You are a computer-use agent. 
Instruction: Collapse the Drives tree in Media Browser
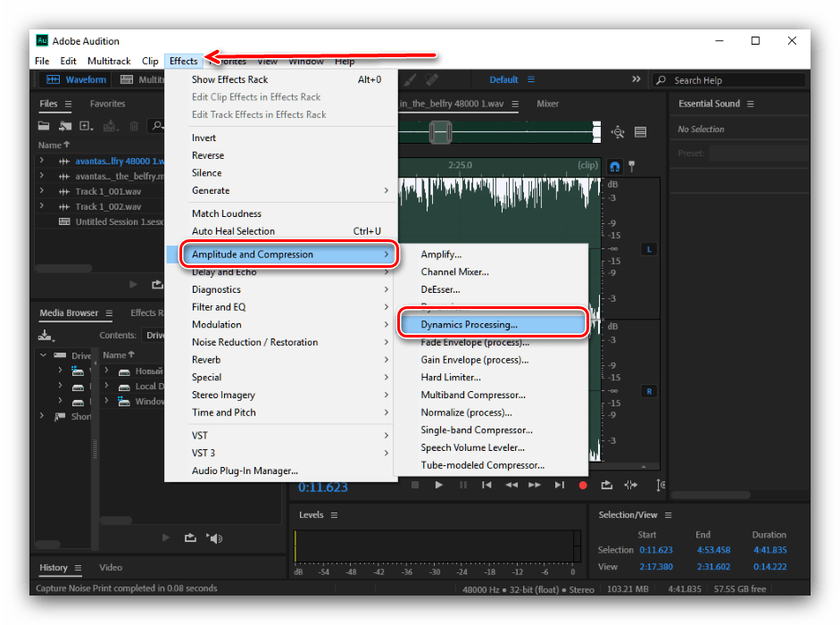(x=42, y=355)
